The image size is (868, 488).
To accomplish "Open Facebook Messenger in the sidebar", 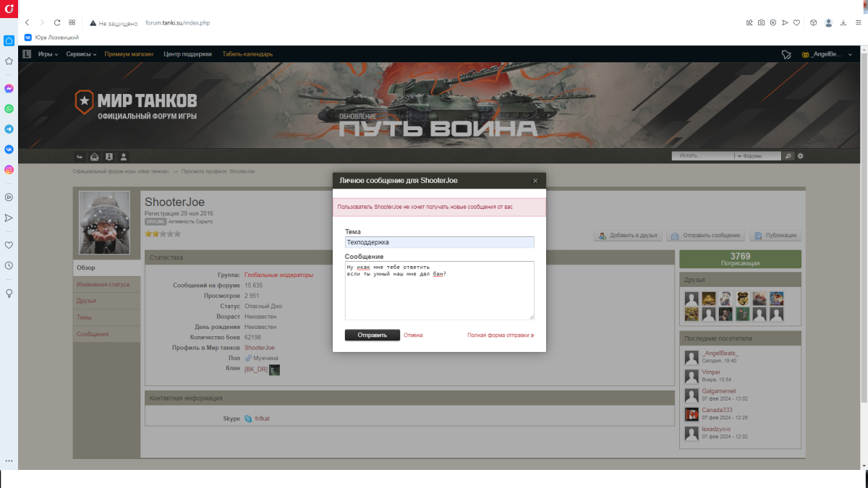I will click(x=9, y=88).
